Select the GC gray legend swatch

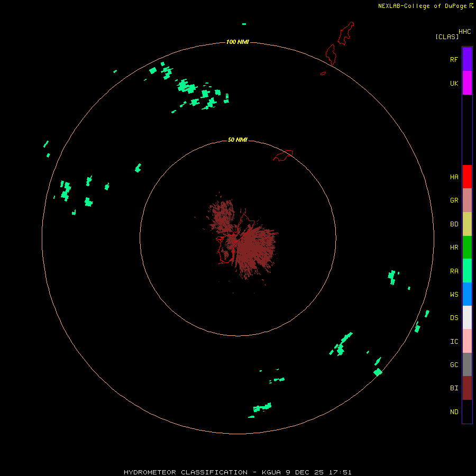[x=467, y=364]
